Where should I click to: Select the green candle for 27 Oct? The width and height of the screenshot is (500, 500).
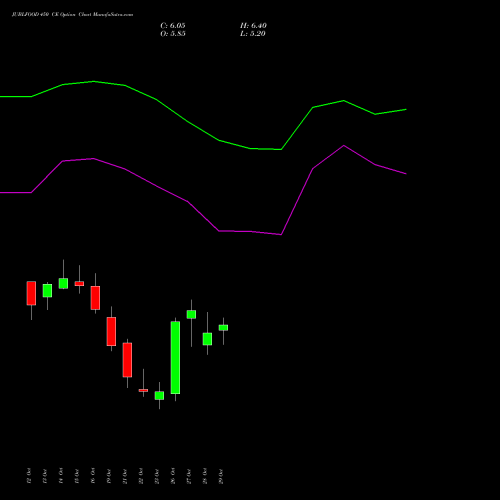click(191, 314)
